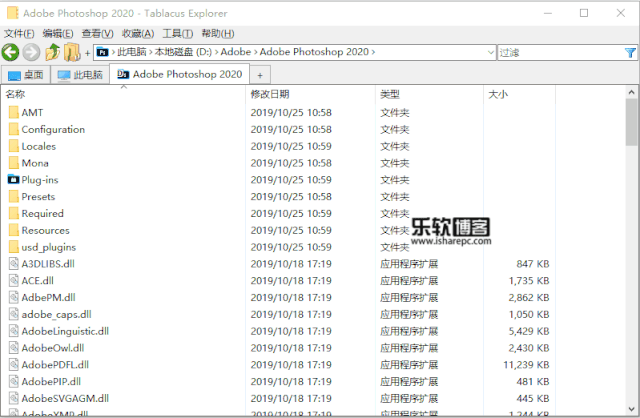This screenshot has height=418, width=640.
Task: Select the Adobe Photoshop 2020 tab
Action: pyautogui.click(x=180, y=74)
